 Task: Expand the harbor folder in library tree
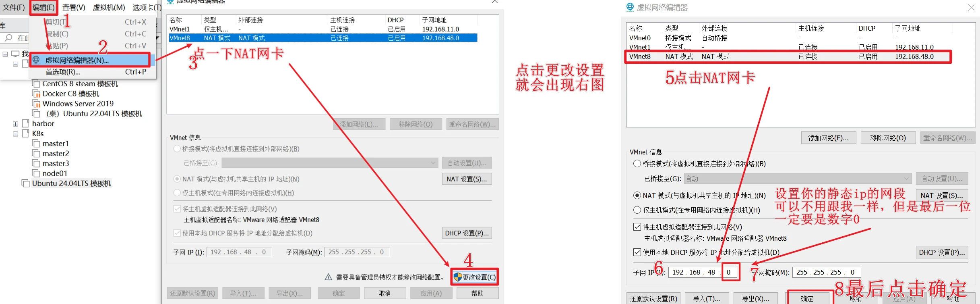pos(15,124)
